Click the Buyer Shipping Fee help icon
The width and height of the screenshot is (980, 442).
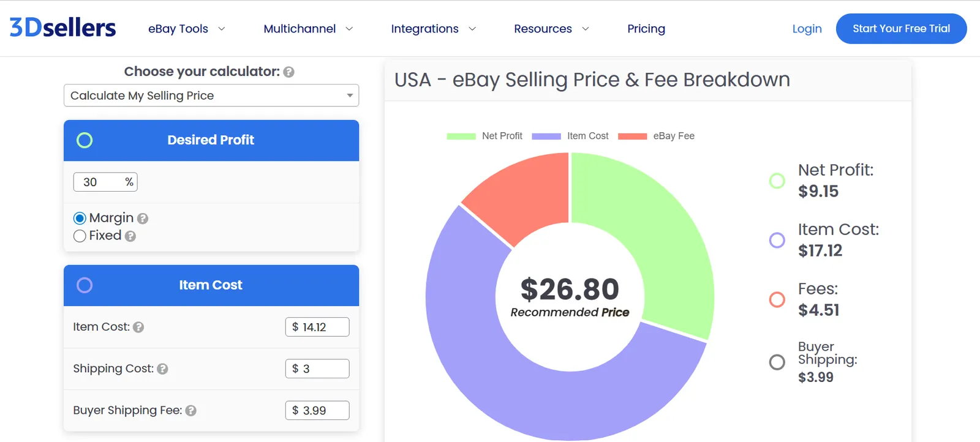click(190, 411)
